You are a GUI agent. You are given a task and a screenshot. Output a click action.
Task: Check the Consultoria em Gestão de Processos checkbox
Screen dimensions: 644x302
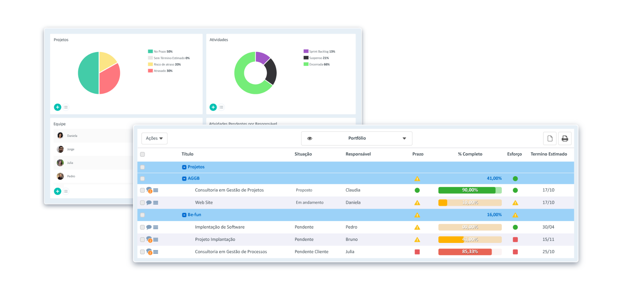tap(143, 252)
